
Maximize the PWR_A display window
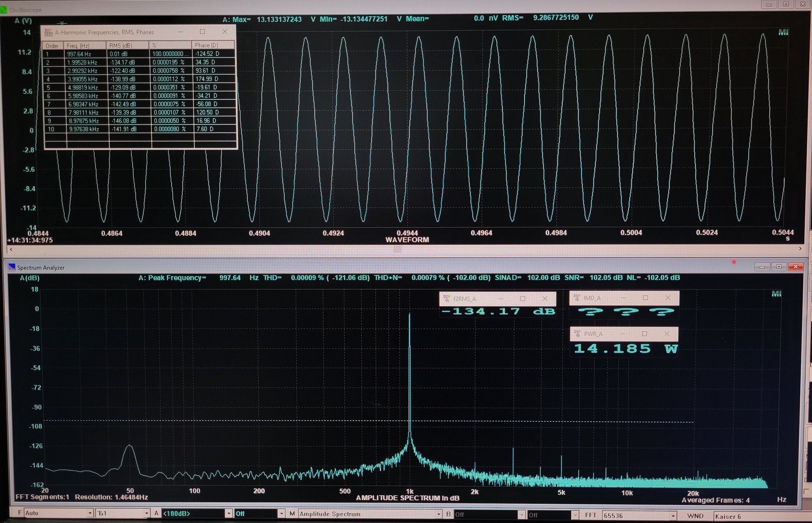coord(644,334)
